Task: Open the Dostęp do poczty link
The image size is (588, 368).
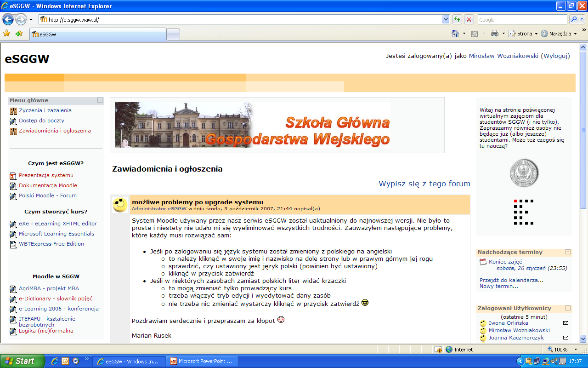Action: point(41,121)
